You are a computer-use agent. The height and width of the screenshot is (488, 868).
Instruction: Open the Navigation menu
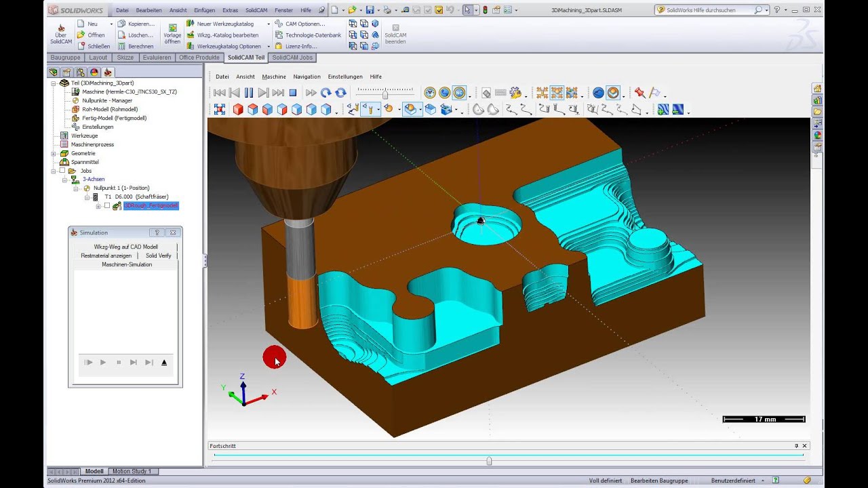tap(307, 77)
